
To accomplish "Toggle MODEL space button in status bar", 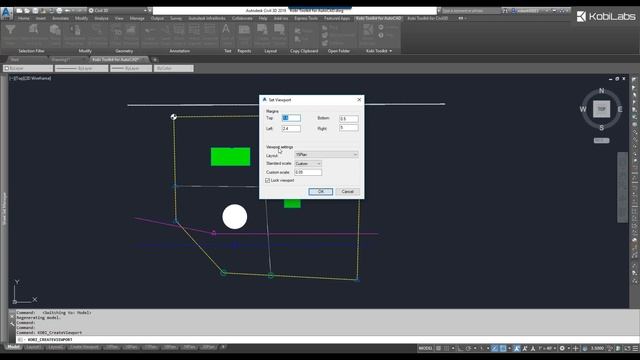I will [x=425, y=348].
